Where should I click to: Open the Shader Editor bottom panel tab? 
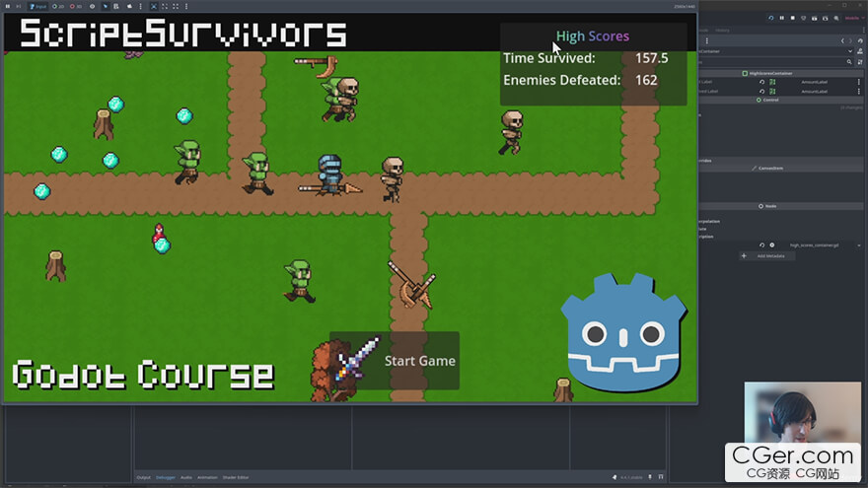[236, 477]
